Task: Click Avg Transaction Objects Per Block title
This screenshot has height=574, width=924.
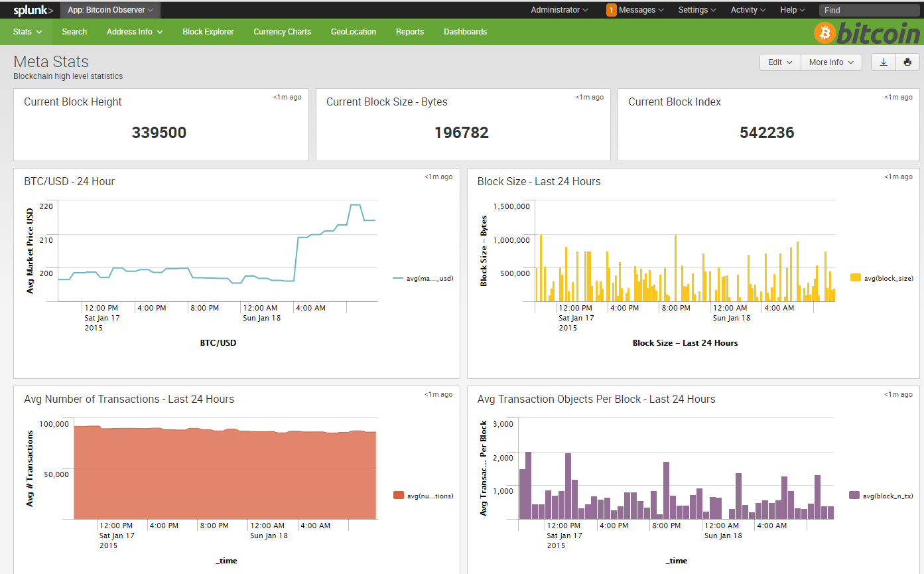Action: (x=596, y=399)
